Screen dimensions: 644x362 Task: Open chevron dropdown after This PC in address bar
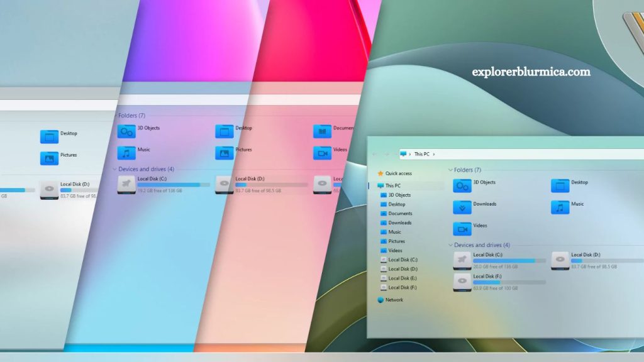pos(434,155)
